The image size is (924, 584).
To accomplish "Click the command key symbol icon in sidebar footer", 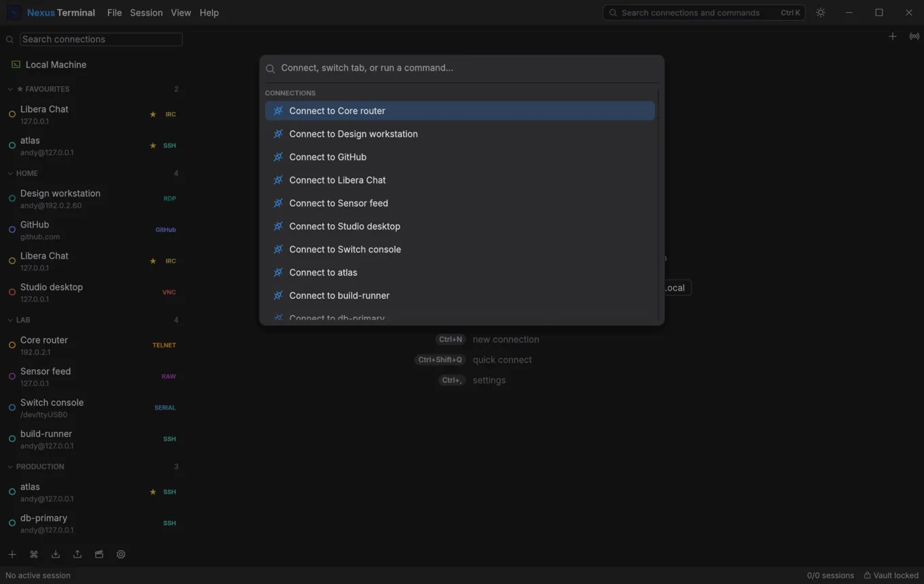I will 34,554.
